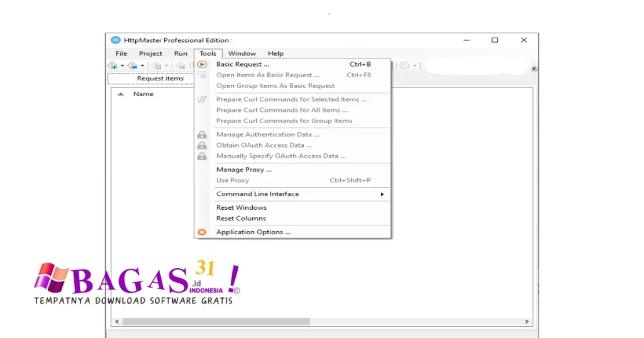Expand the Command Line Interface submenu
644x338 pixels.
(x=293, y=194)
